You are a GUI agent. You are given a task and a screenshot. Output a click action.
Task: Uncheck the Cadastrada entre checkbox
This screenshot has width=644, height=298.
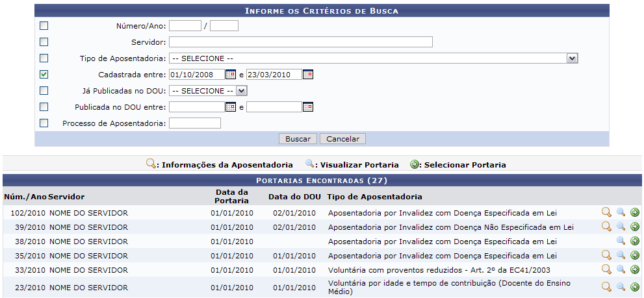[44, 74]
